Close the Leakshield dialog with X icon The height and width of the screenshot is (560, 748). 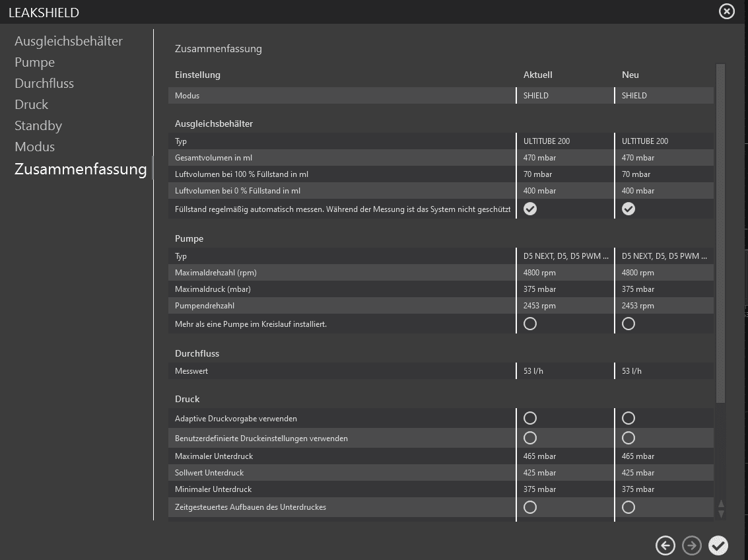(x=727, y=11)
